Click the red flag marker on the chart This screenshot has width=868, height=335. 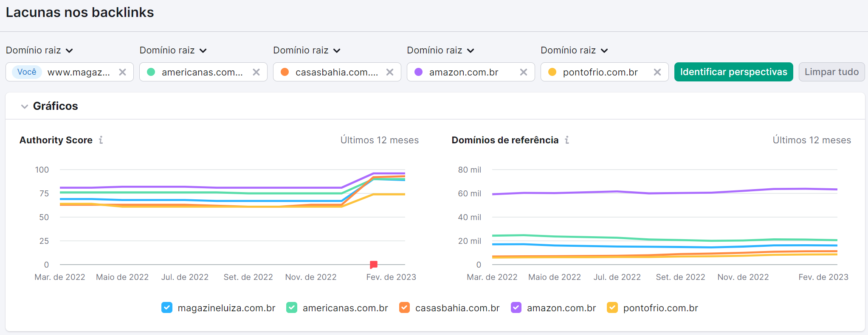[373, 265]
